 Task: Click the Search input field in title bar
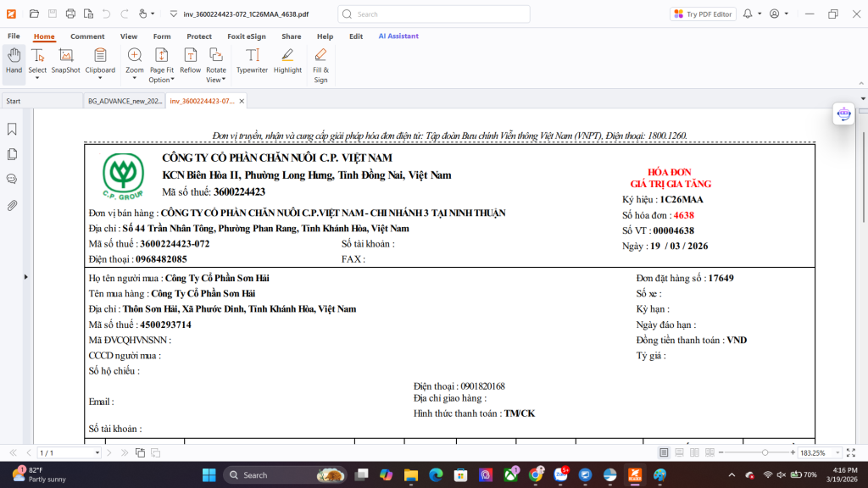point(434,14)
